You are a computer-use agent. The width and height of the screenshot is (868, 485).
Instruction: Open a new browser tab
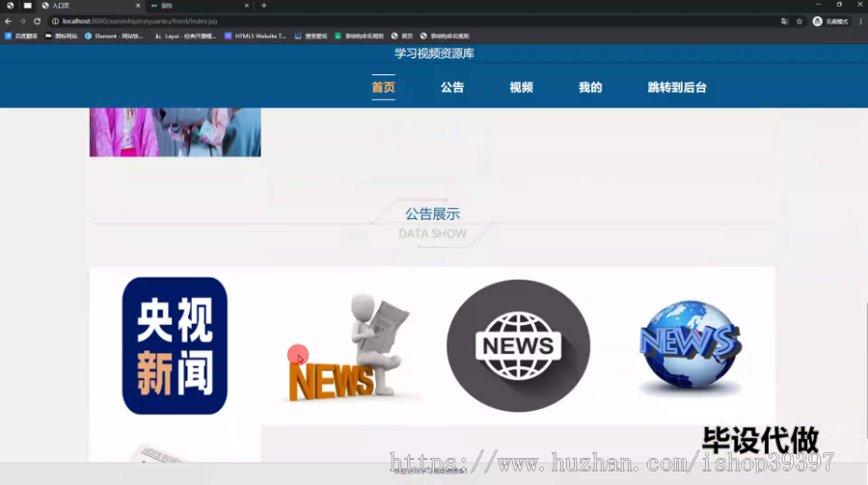(264, 6)
